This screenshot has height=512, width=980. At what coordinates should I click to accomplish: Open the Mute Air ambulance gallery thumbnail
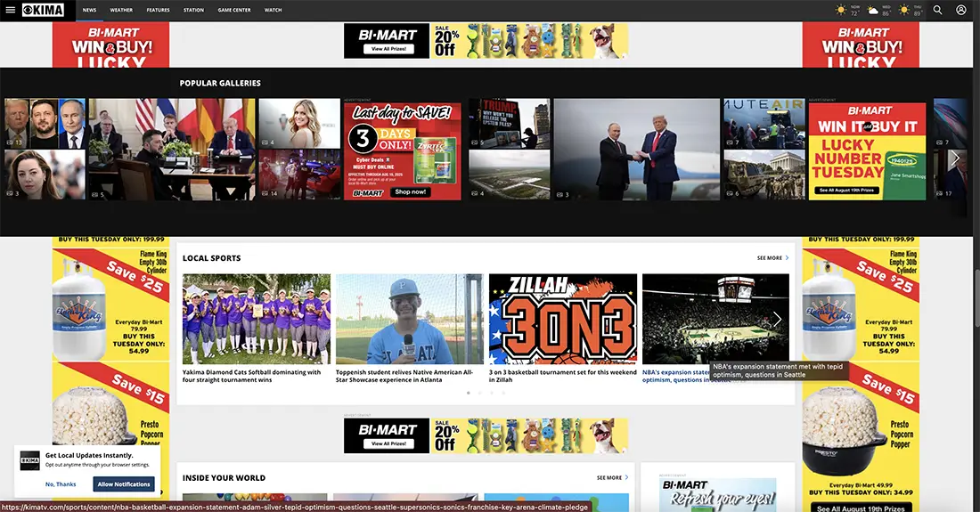(x=764, y=123)
